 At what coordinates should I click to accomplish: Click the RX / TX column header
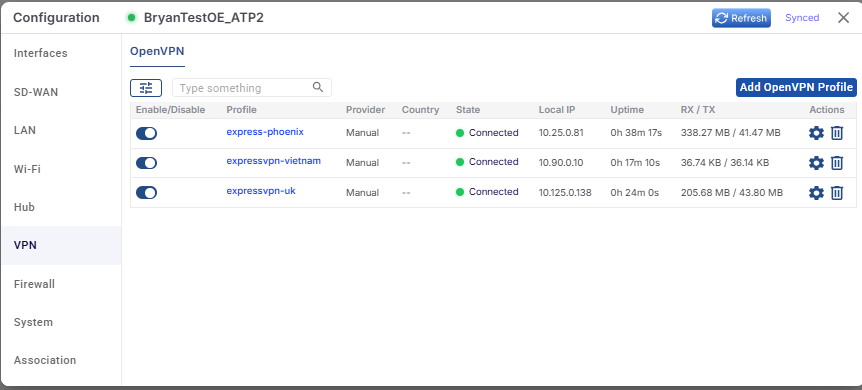pyautogui.click(x=698, y=109)
